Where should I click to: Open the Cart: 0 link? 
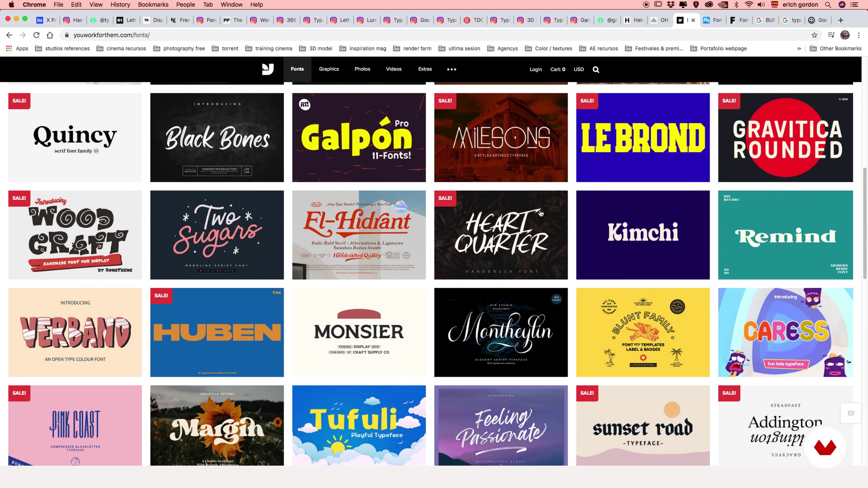point(558,69)
